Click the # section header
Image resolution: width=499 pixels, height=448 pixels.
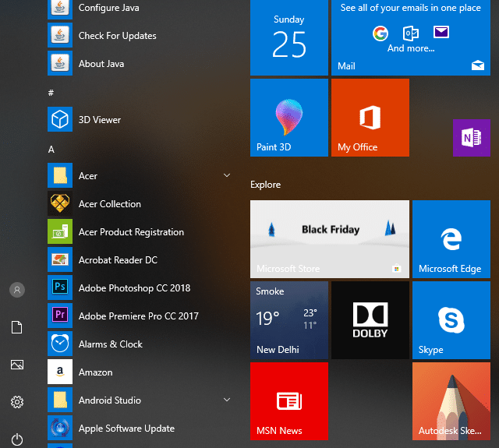[x=51, y=93]
